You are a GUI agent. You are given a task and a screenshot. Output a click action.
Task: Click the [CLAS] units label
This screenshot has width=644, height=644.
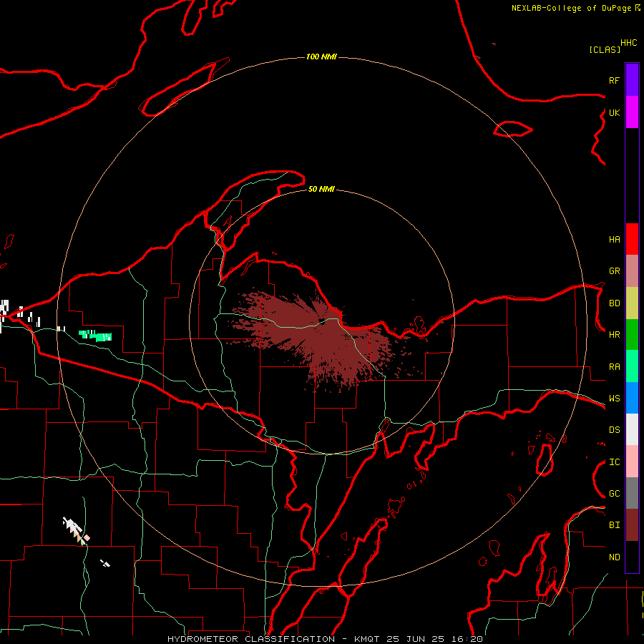605,50
